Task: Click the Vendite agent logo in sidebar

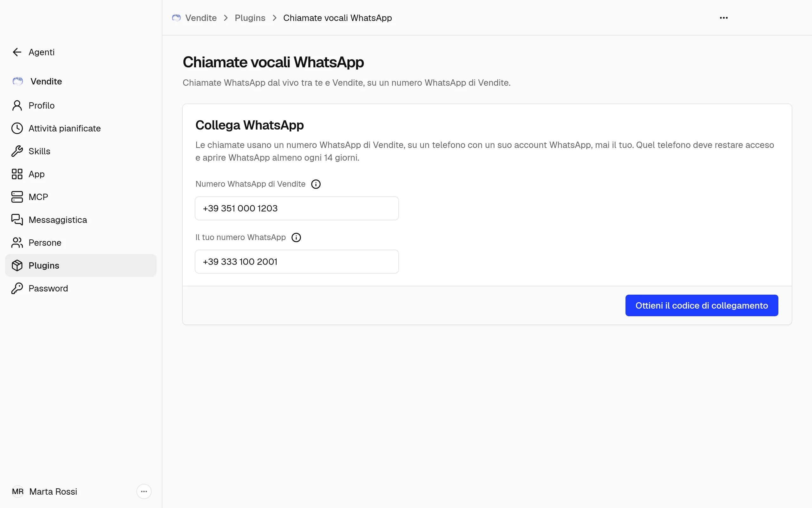Action: point(18,81)
